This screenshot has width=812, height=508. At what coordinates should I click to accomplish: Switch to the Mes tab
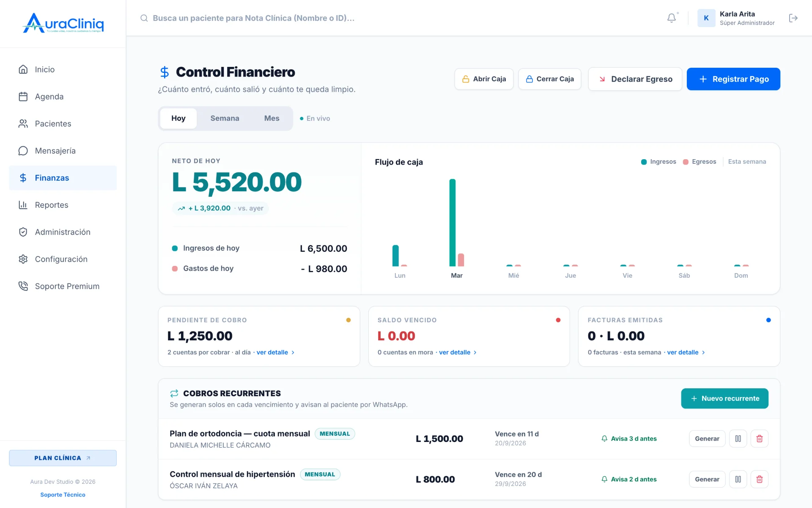tap(272, 119)
